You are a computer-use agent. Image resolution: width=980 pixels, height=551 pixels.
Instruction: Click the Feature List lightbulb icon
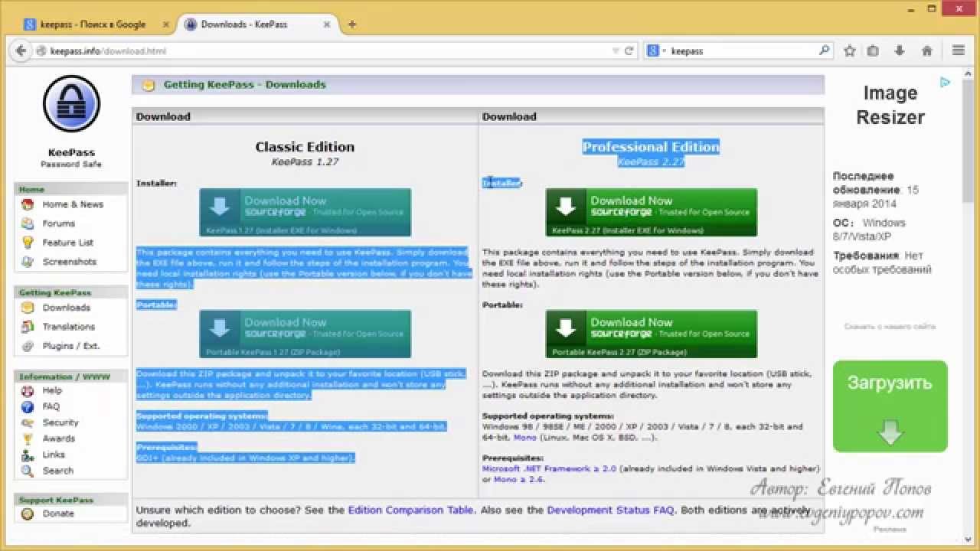pos(28,243)
